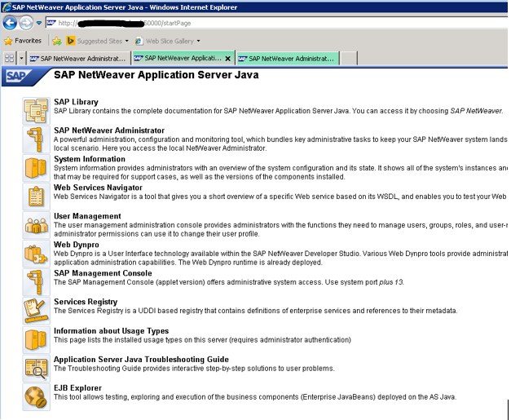Open the recent pages dropdown arrow
The width and height of the screenshot is (511, 420).
(x=39, y=23)
